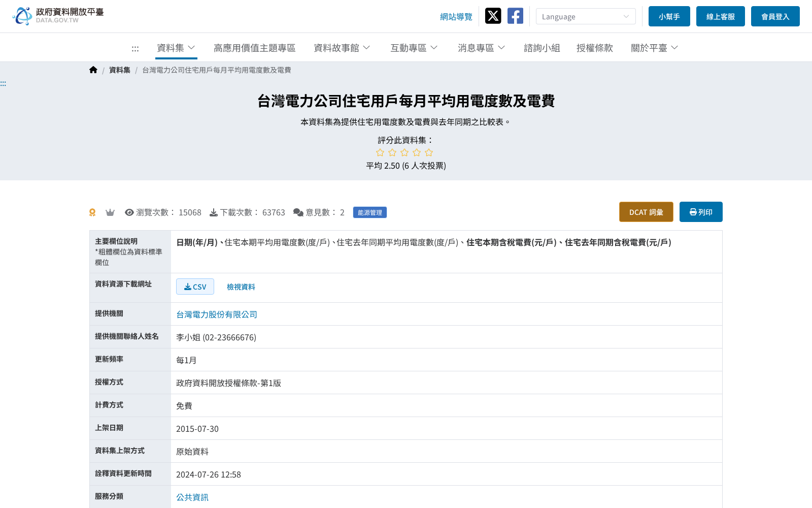Click the accessibility ::: marker in navigation bar
This screenshot has height=508, width=812.
pyautogui.click(x=135, y=48)
